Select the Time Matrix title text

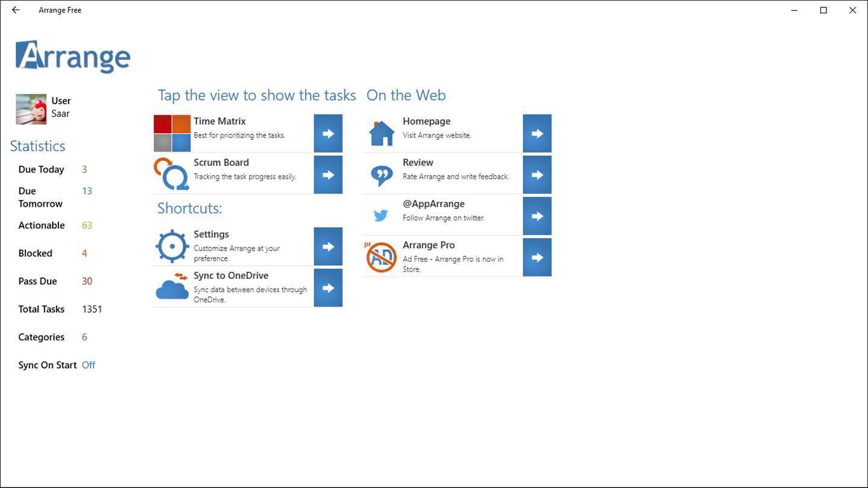point(219,121)
